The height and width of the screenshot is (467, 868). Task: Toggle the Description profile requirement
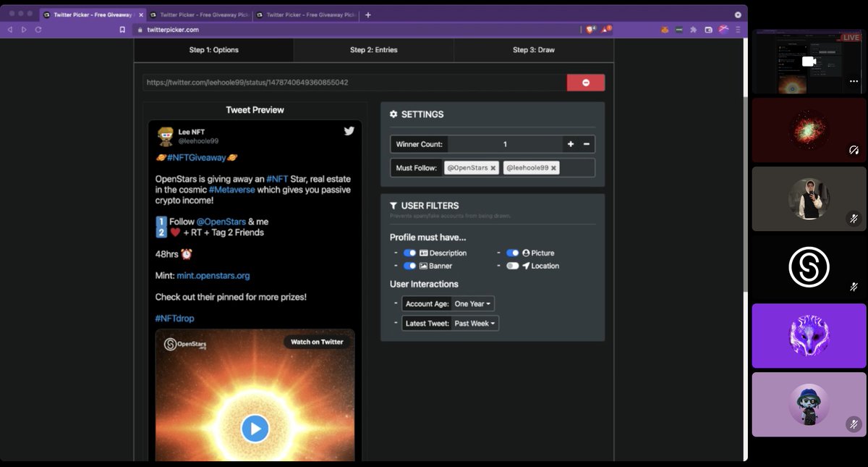(410, 253)
